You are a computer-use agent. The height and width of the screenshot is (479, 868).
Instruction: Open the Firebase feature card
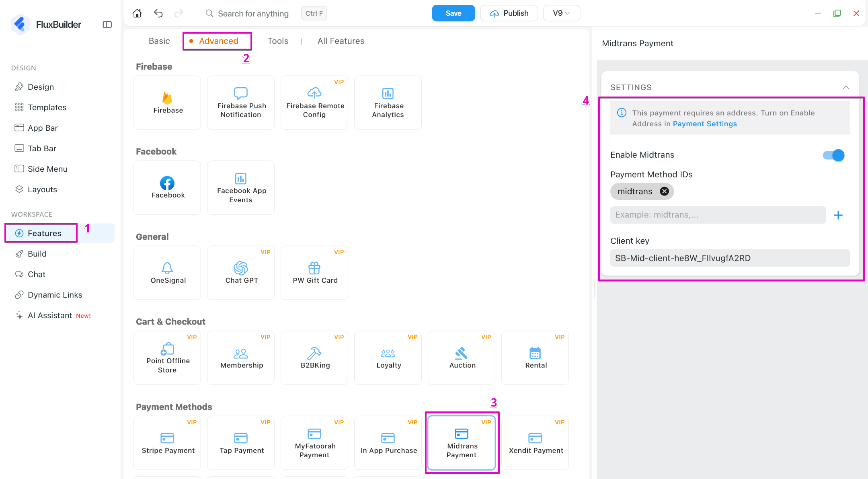point(167,103)
